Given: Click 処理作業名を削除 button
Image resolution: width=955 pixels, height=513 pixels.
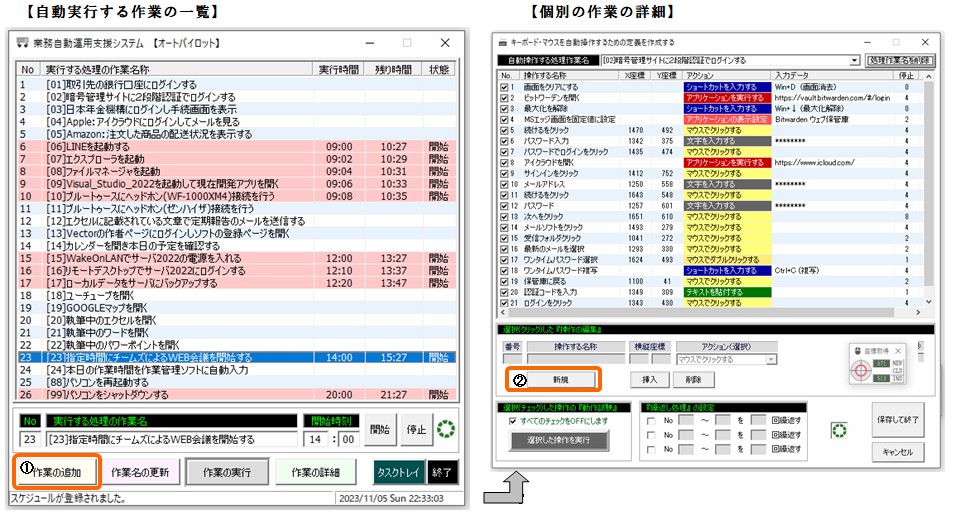Looking at the screenshot, I should pos(900,60).
